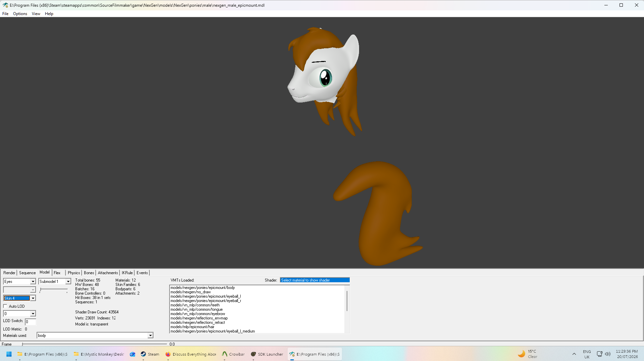Switch to the IKRule tab
644x361 pixels.
[127, 273]
